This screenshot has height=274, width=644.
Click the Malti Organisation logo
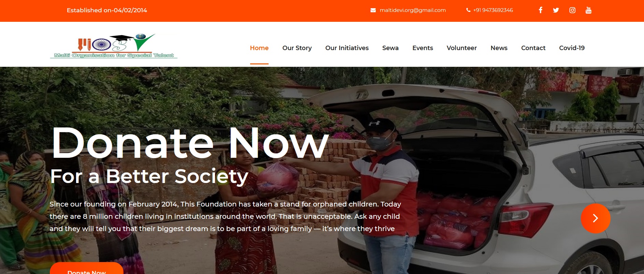tap(114, 46)
